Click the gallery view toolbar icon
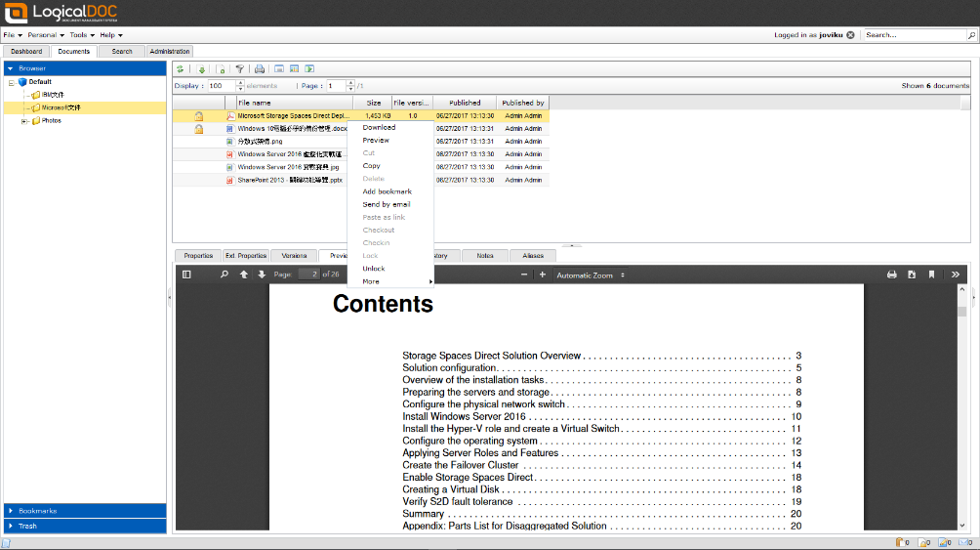Viewport: 980px width, 550px height. [x=295, y=68]
